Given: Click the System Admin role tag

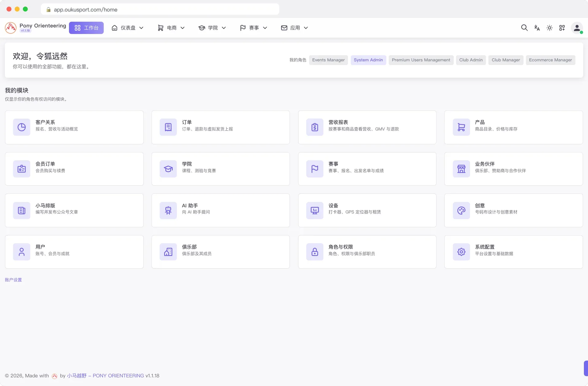Looking at the screenshot, I should pyautogui.click(x=368, y=60).
